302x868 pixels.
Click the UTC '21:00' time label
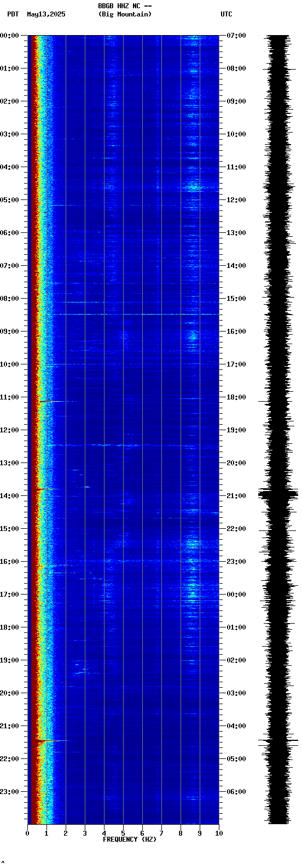(x=236, y=496)
